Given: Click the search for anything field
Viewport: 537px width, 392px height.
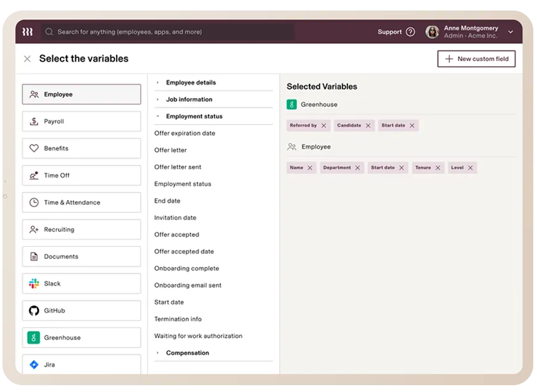Looking at the screenshot, I should click(x=167, y=32).
